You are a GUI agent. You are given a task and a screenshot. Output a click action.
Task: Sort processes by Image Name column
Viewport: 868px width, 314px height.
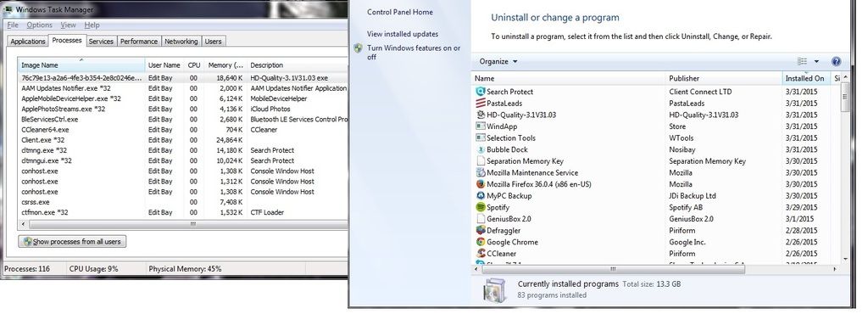tap(81, 64)
